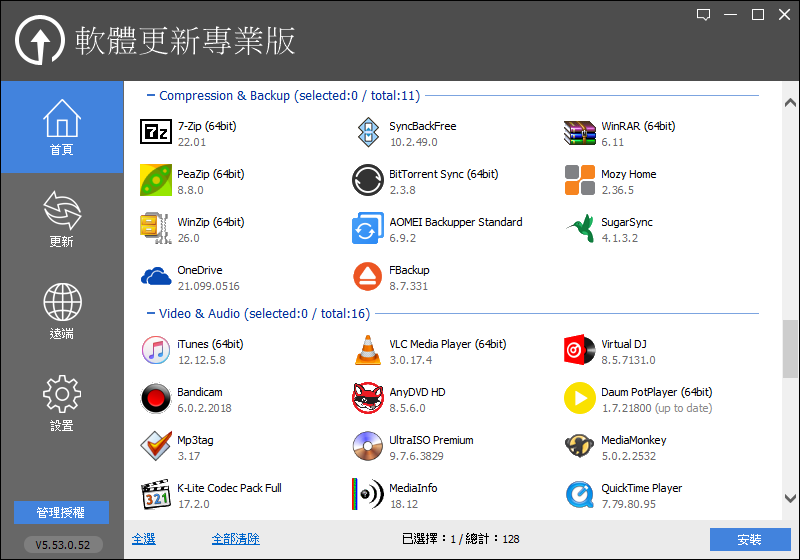Click the scrollbar up arrow
The image size is (800, 560).
(790, 103)
